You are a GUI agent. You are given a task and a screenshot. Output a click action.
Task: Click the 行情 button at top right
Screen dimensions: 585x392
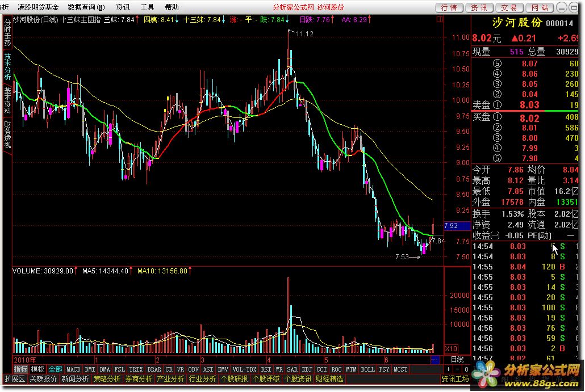(449, 8)
